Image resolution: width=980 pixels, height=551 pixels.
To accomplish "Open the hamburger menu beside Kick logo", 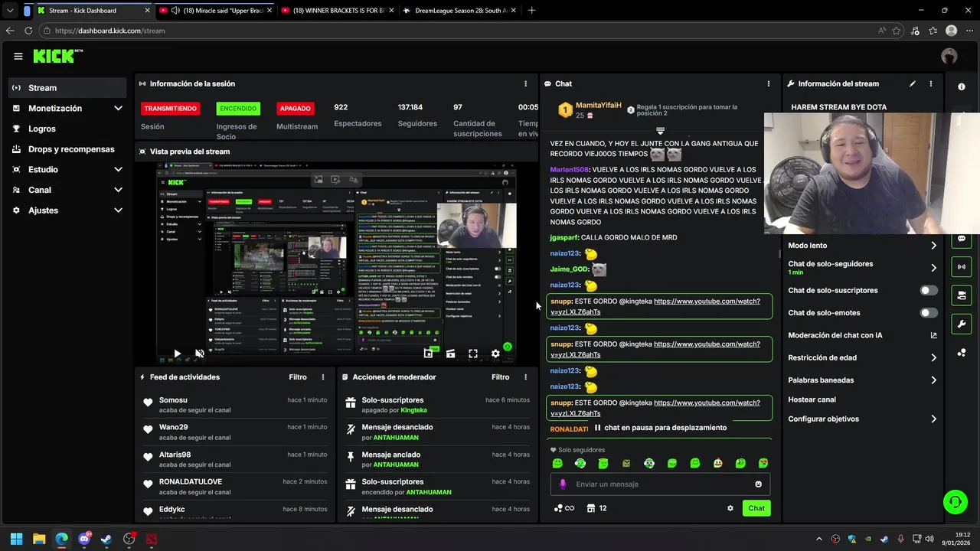I will pos(18,56).
